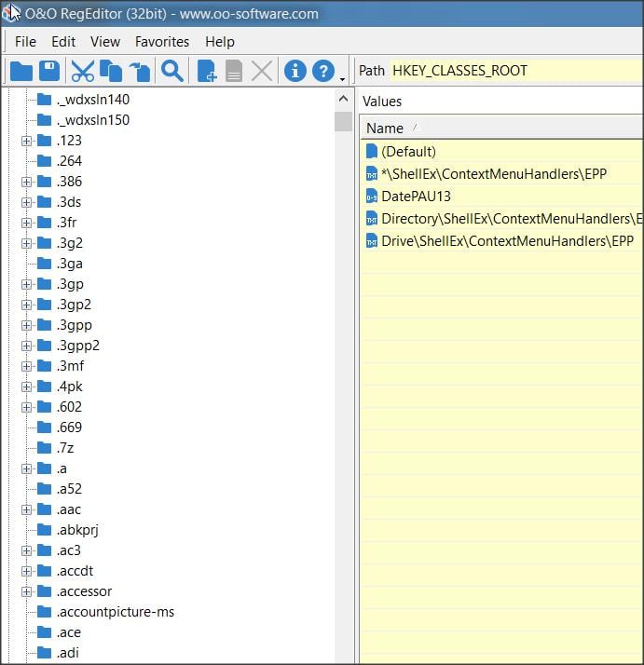Select the *\ShellEx\ContextMenuHandlers\EPP value
The image size is (644, 665).
(494, 174)
